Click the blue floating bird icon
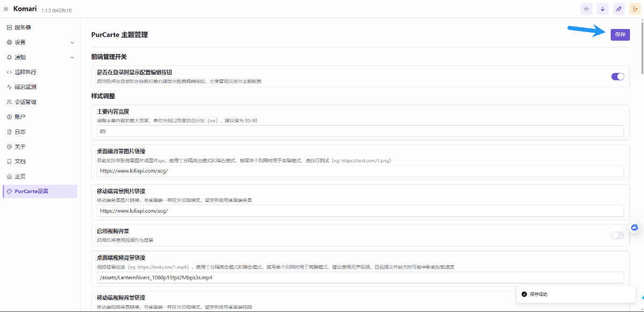The image size is (644, 312). 634,227
